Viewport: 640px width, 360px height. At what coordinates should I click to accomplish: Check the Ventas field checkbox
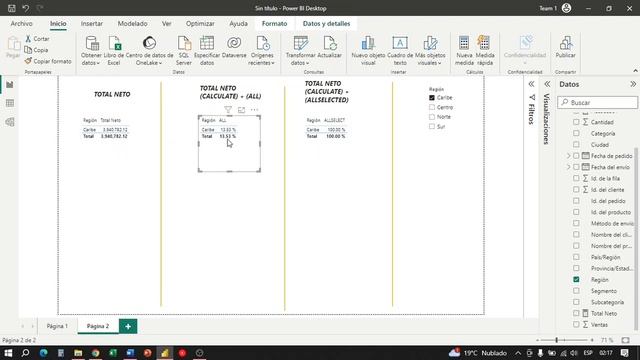click(576, 324)
